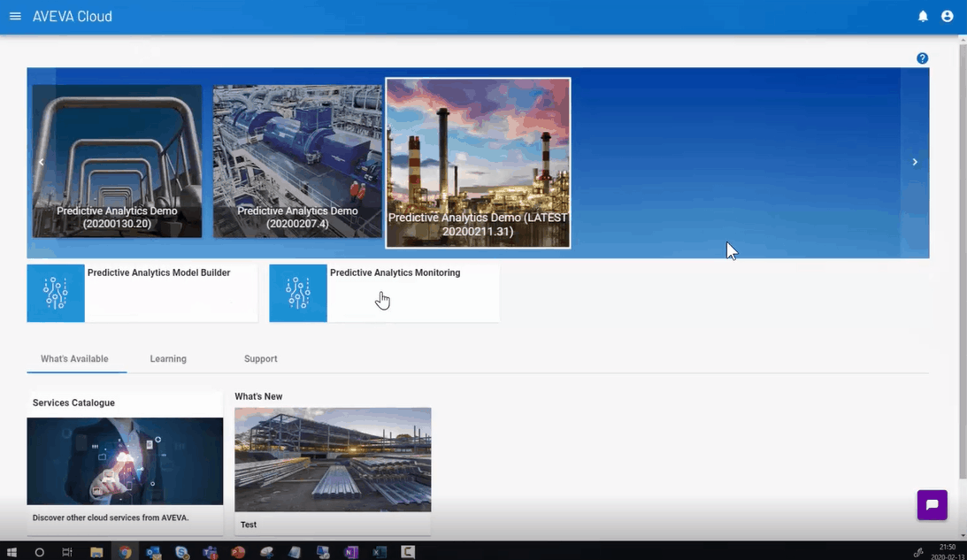Open Predictive Analytics Demo (20200130.20) tile
Image resolution: width=967 pixels, height=560 pixels.
pos(117,161)
